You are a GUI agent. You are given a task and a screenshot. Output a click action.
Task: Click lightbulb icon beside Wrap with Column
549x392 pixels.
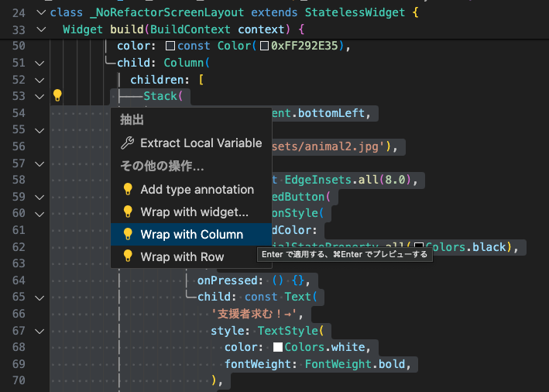point(128,234)
